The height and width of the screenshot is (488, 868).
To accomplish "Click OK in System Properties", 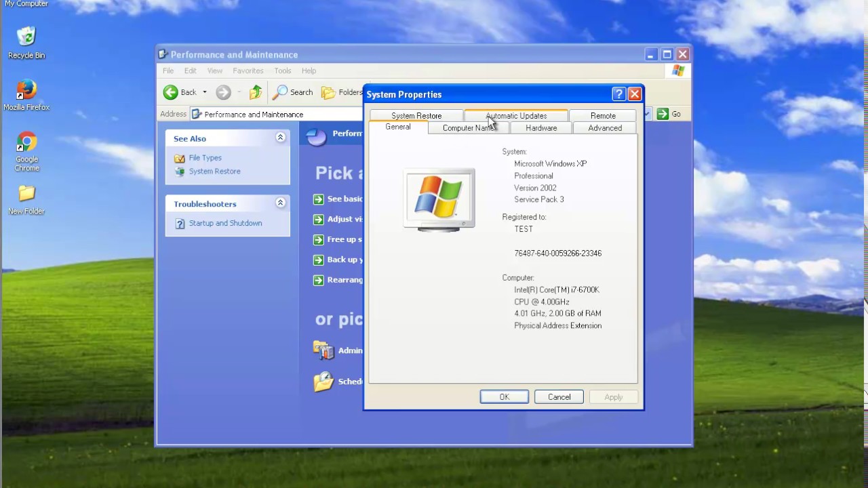I will (505, 397).
